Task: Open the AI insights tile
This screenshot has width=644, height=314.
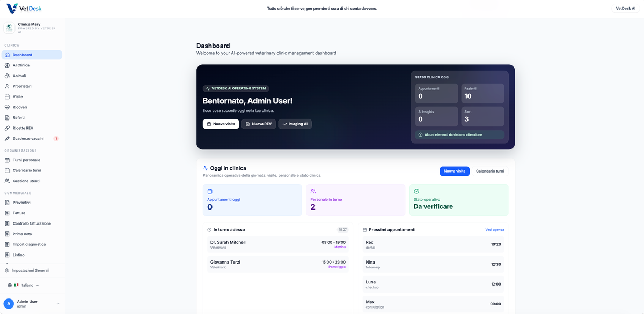Action: coord(437,116)
